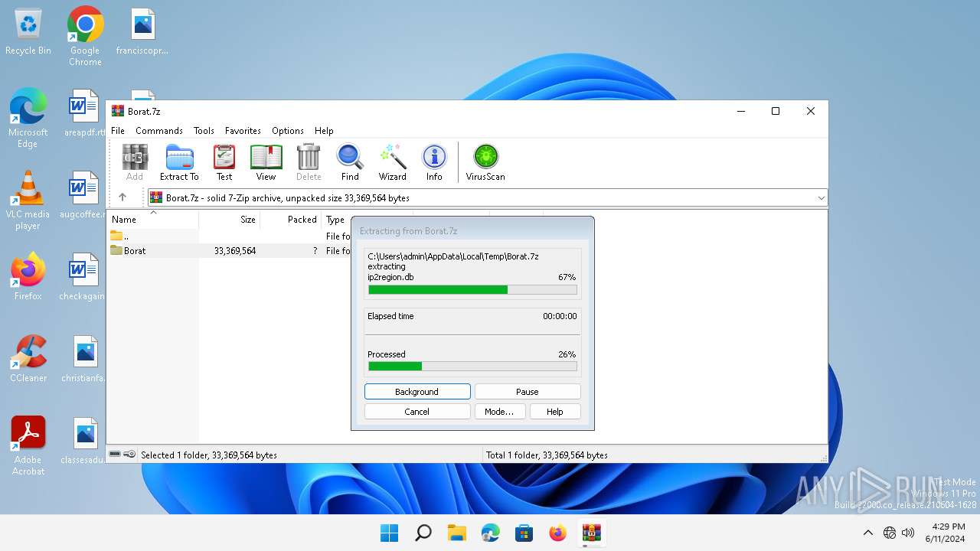This screenshot has width=980, height=551.
Task: Open Windows Start menu
Action: (389, 533)
